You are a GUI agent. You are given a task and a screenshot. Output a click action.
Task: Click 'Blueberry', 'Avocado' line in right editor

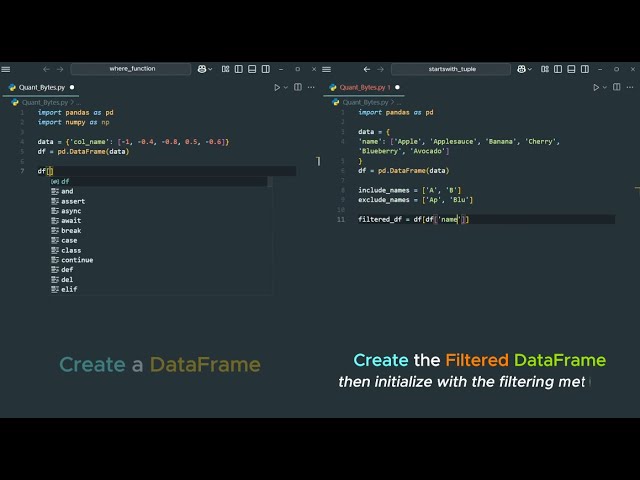coord(404,151)
